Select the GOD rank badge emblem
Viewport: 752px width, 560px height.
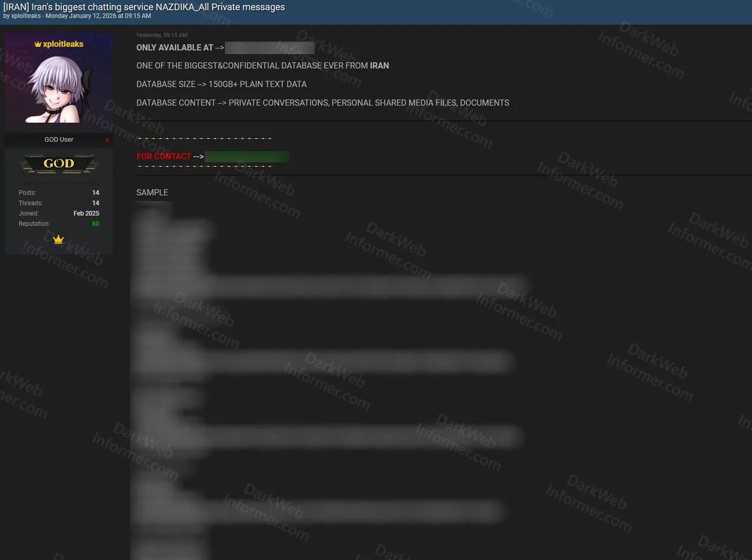point(58,163)
